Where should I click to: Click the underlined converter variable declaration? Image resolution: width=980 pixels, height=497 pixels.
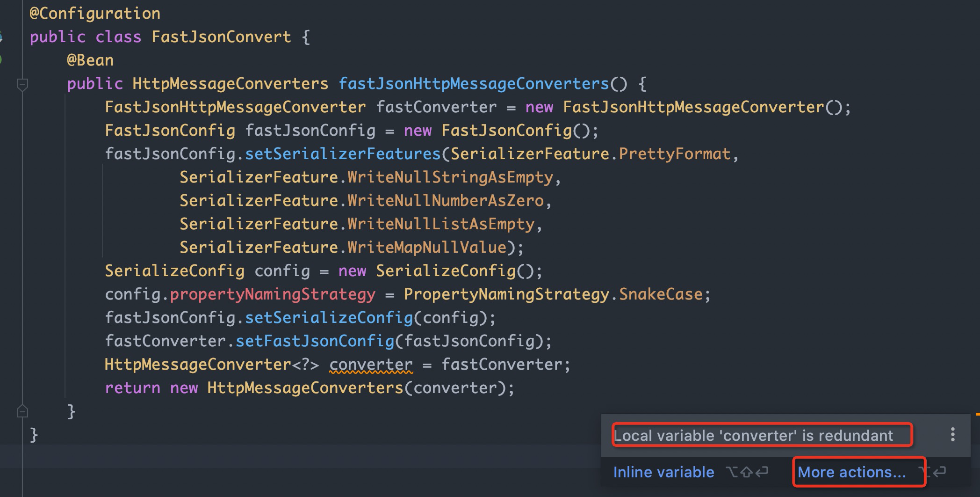371,365
